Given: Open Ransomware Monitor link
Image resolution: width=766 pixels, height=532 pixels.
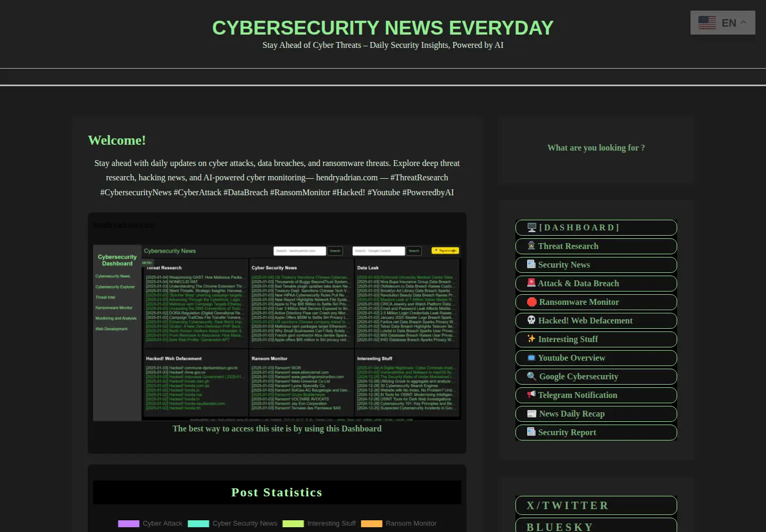Looking at the screenshot, I should click(596, 302).
